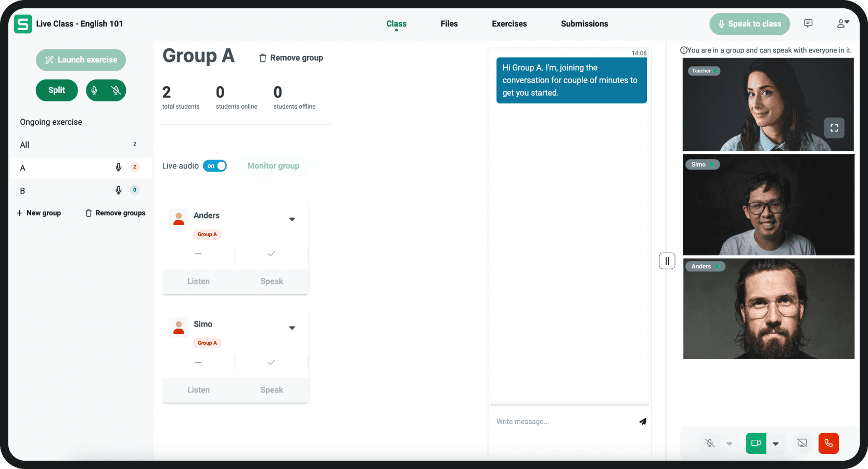Image resolution: width=868 pixels, height=469 pixels.
Task: Open the Submissions tab
Action: [584, 24]
